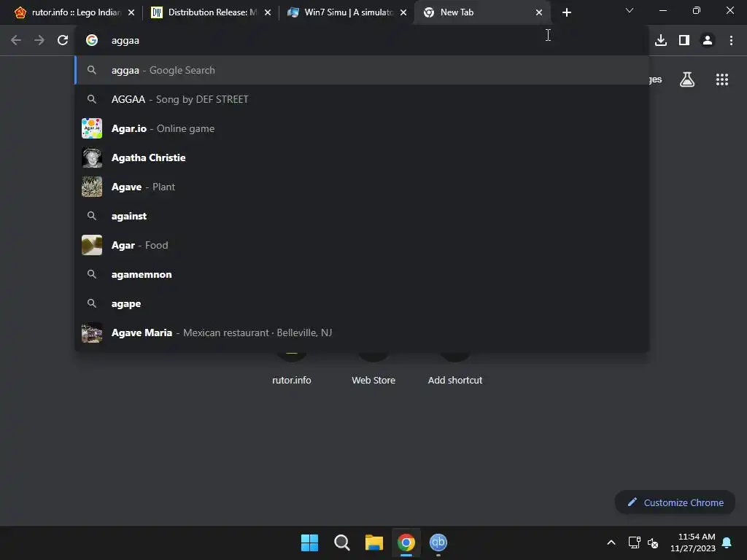Switch to the Win7 Simu tab
The height and width of the screenshot is (560, 747).
coord(347,12)
